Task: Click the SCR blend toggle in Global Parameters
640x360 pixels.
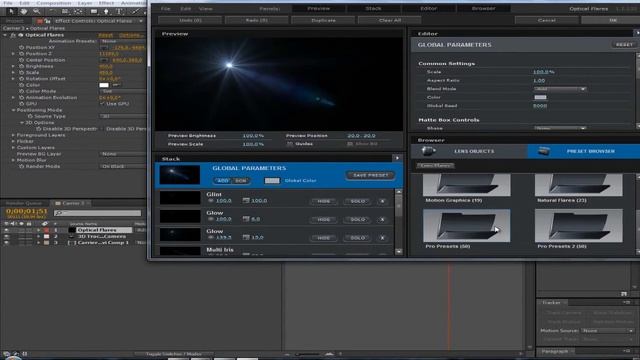Action: click(241, 180)
